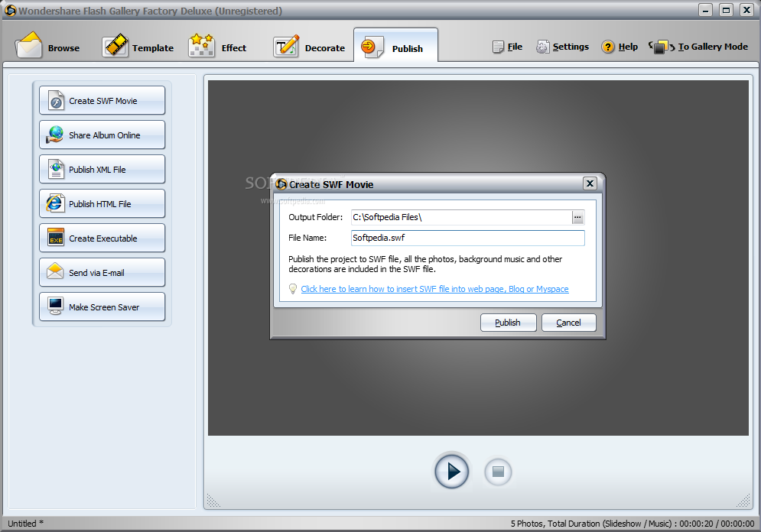761x532 pixels.
Task: Click the EXE executable icon
Action: (56, 238)
